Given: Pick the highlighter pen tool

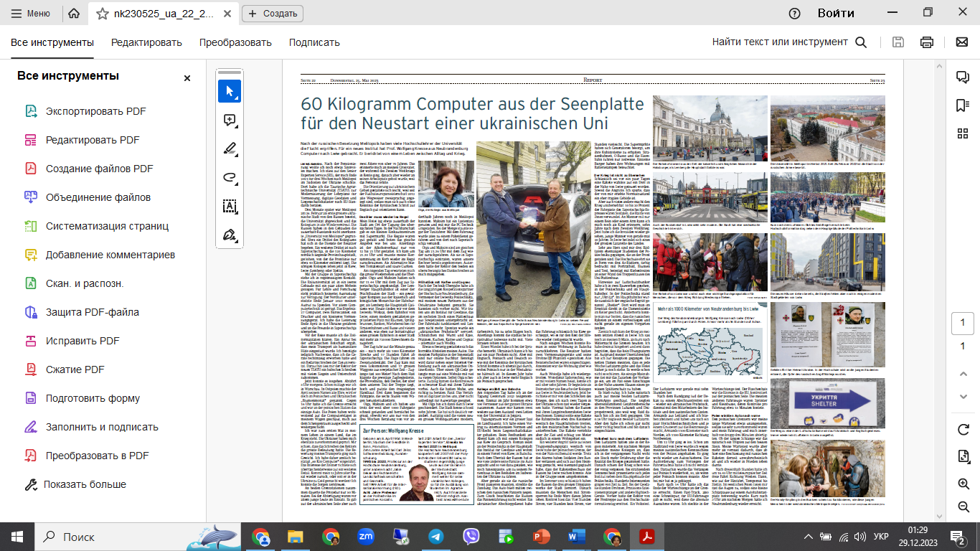Looking at the screenshot, I should [x=230, y=149].
